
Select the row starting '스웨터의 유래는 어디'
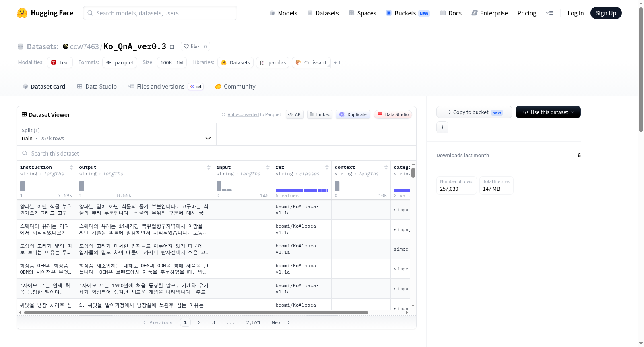(x=213, y=229)
